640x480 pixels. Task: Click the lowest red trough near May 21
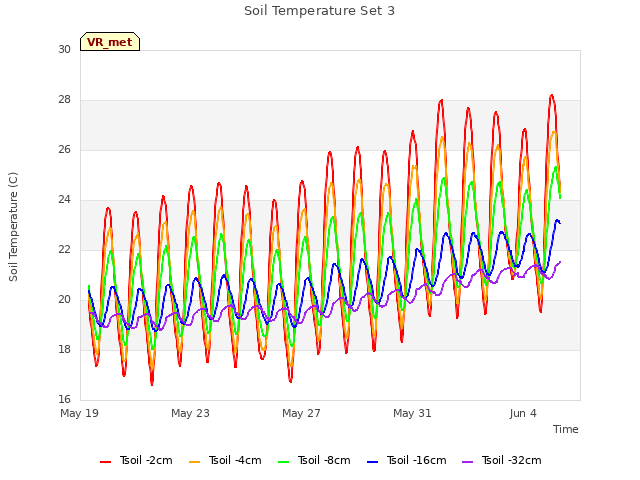click(x=152, y=384)
